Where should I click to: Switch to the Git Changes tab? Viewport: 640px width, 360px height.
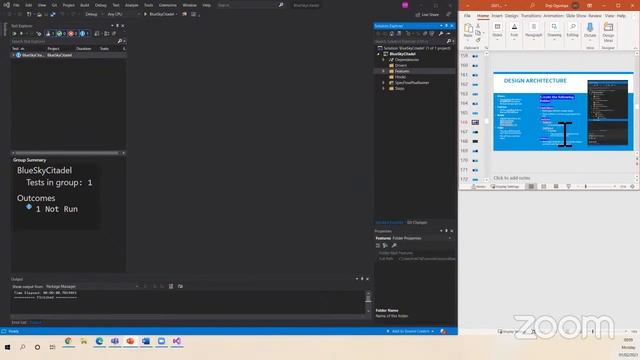click(417, 222)
